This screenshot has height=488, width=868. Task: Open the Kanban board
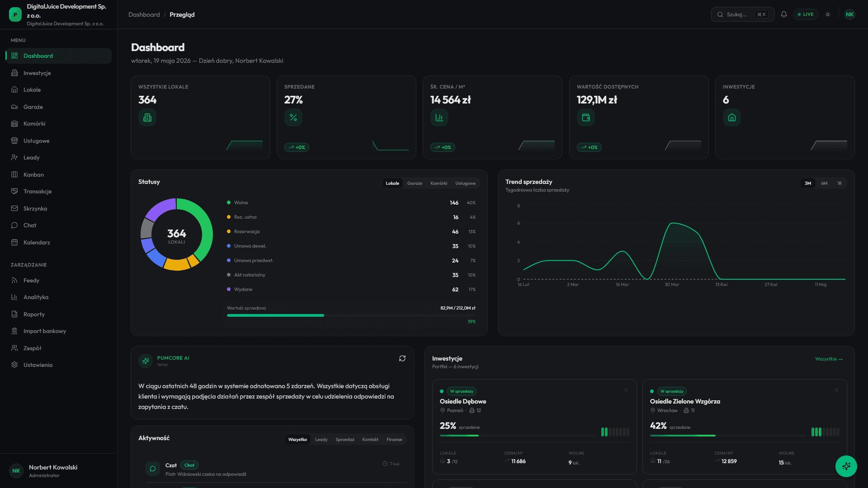click(x=58, y=174)
